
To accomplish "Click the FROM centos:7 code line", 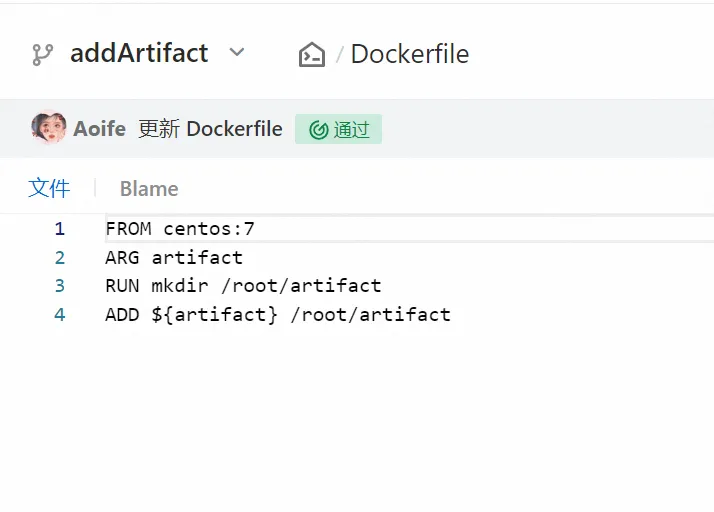I will (180, 229).
